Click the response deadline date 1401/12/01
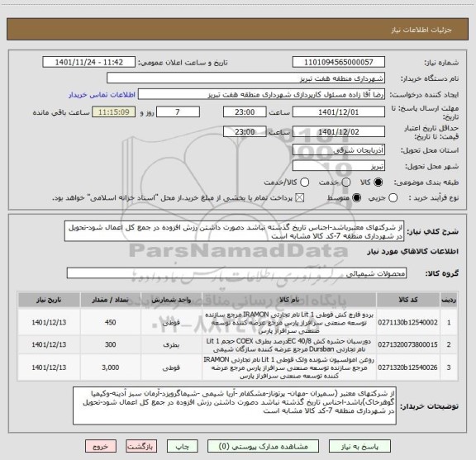The height and width of the screenshot is (460, 476). [x=339, y=112]
